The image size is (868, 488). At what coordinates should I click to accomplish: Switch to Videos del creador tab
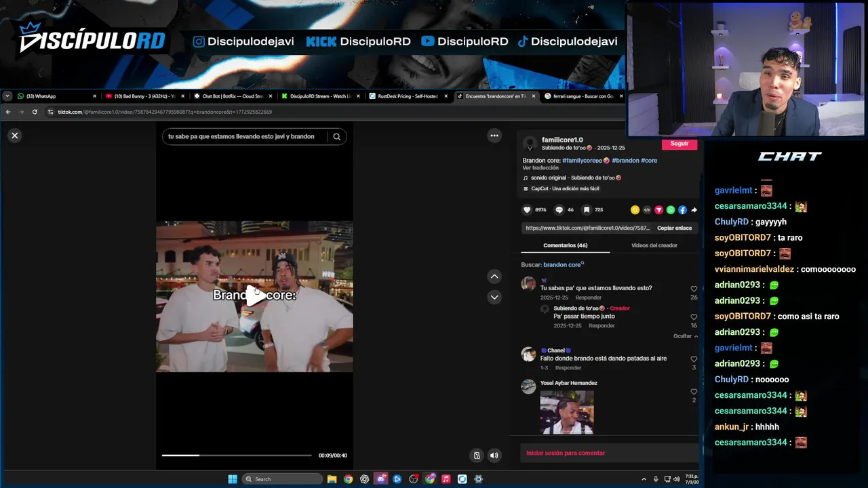click(x=654, y=245)
